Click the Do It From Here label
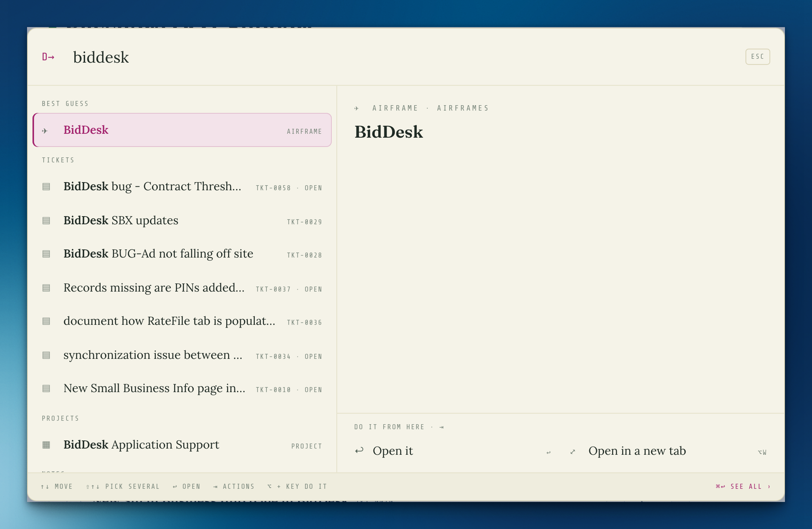This screenshot has height=529, width=812. [389, 427]
